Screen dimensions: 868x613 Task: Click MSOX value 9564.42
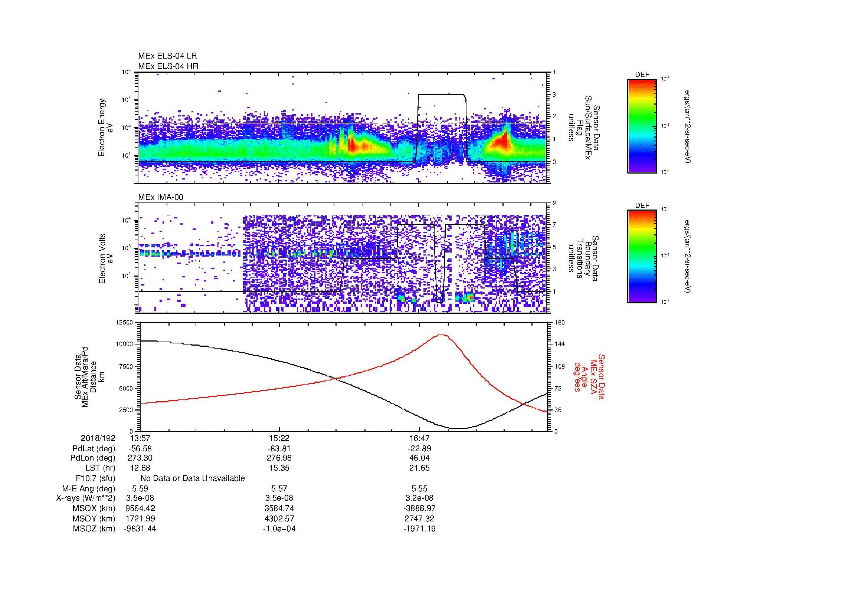140,508
